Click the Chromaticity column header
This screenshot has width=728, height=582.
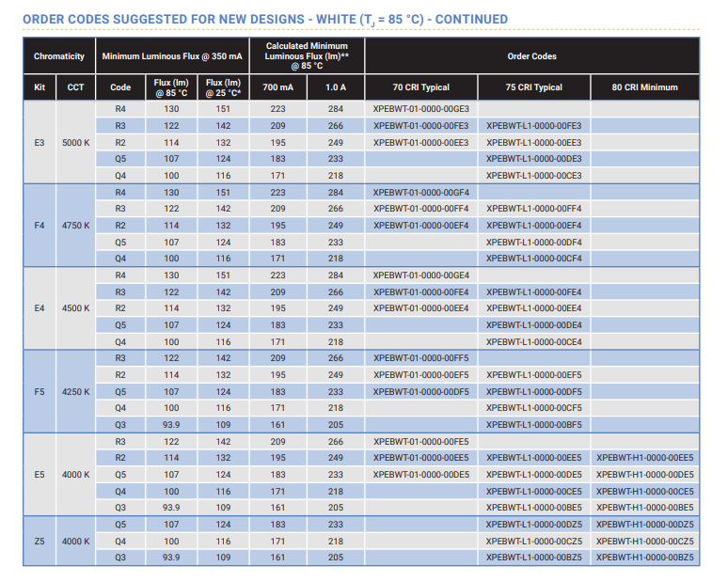tap(59, 56)
